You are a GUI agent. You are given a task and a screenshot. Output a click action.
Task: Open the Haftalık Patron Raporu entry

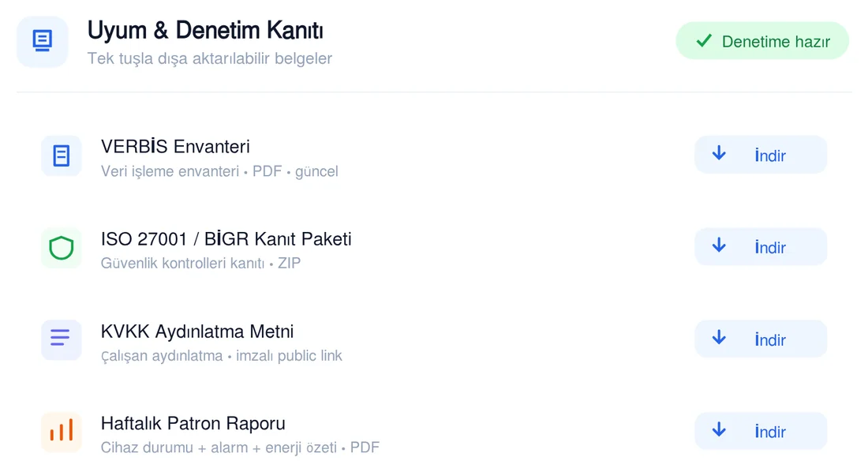coord(193,423)
